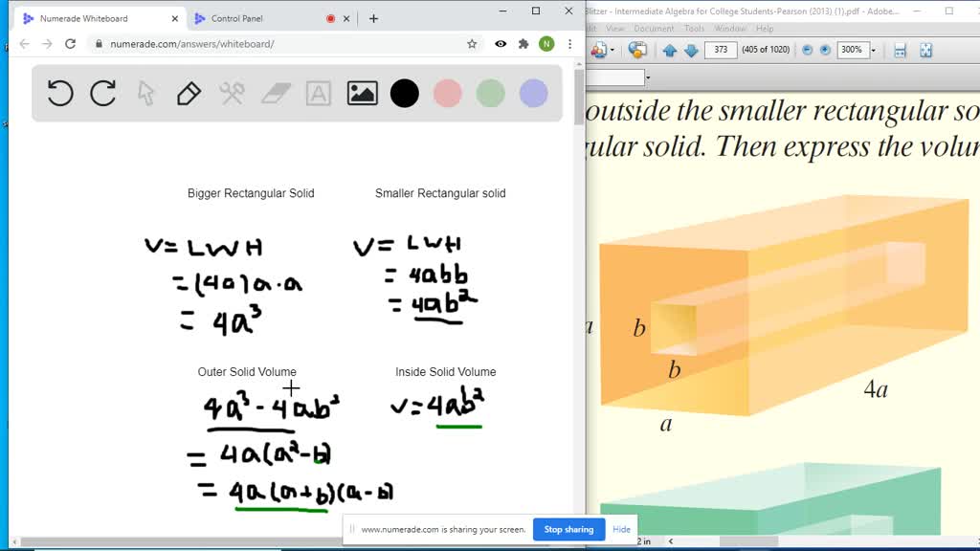The width and height of the screenshot is (980, 551).
Task: Click the Redo icon on the whiteboard toolbar
Action: tap(102, 93)
